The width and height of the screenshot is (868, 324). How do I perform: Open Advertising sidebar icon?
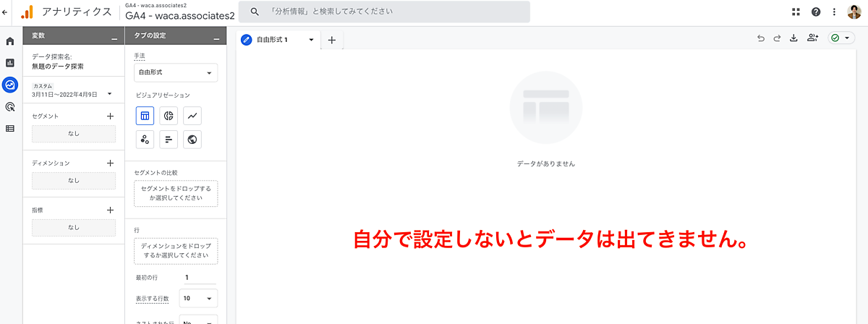coord(10,106)
